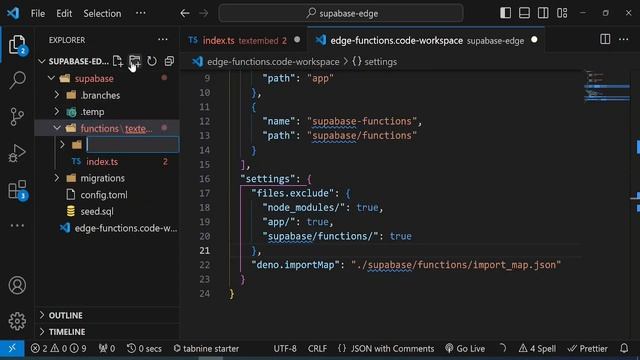Open the Accounts menu icon
The image size is (640, 360).
coord(17,285)
